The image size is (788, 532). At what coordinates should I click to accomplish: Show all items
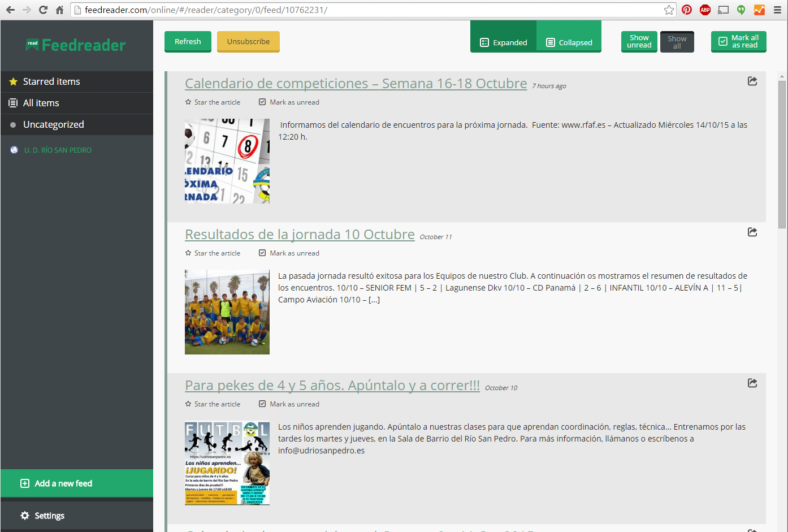pyautogui.click(x=677, y=42)
